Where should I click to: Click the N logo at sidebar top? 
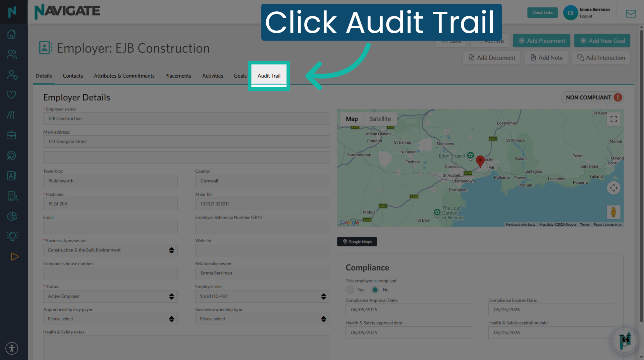tap(12, 12)
